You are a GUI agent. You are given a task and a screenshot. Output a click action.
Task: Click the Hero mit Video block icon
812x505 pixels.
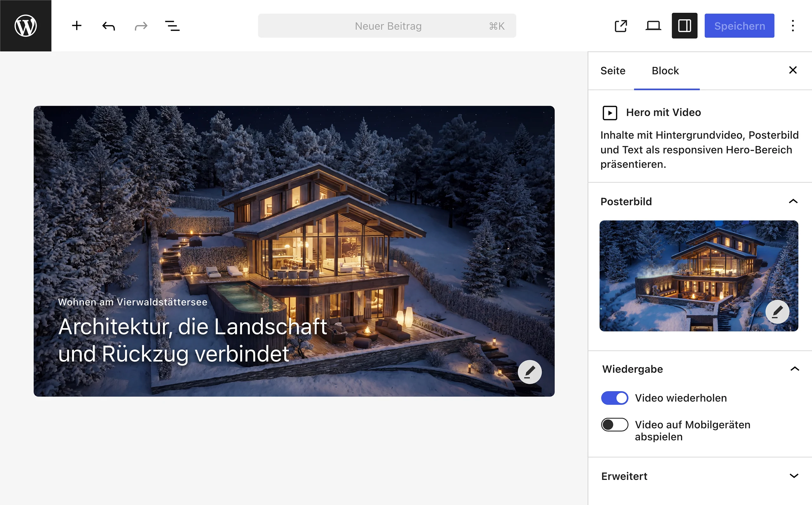610,113
